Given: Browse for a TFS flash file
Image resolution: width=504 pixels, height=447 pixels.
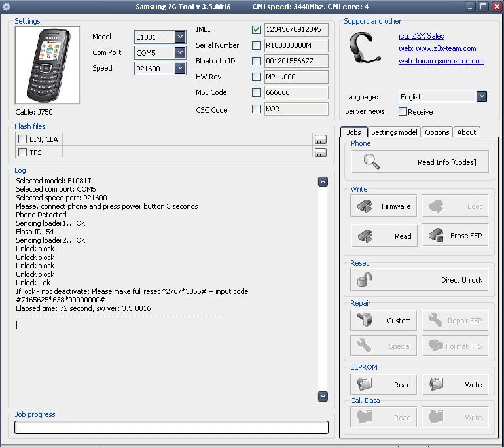Looking at the screenshot, I should [321, 152].
